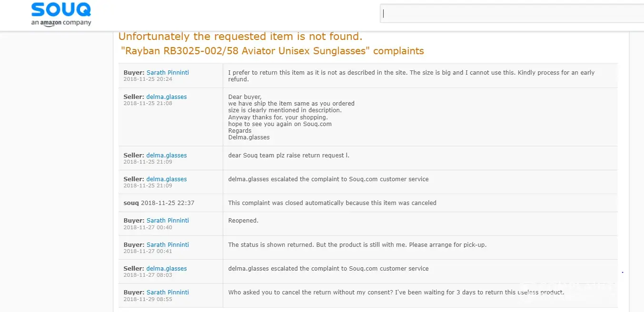
Task: Open Sarath Pinninti link beside 'Reopened.' message
Action: point(168,221)
